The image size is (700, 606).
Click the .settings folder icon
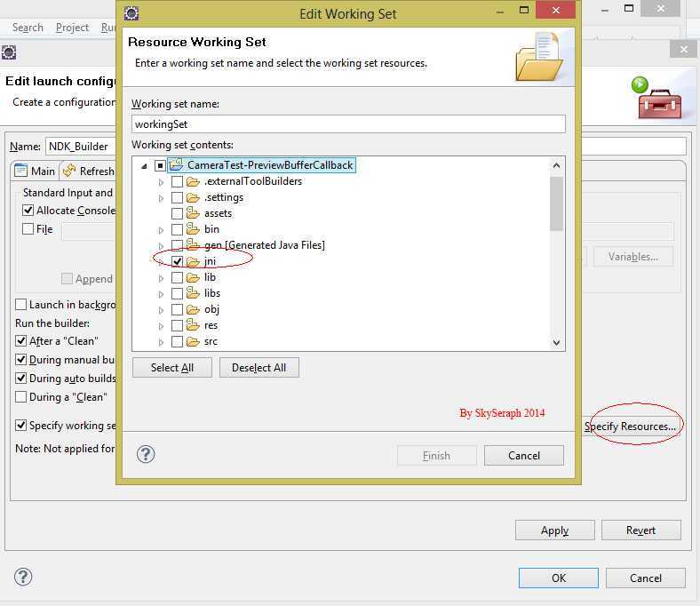point(193,197)
